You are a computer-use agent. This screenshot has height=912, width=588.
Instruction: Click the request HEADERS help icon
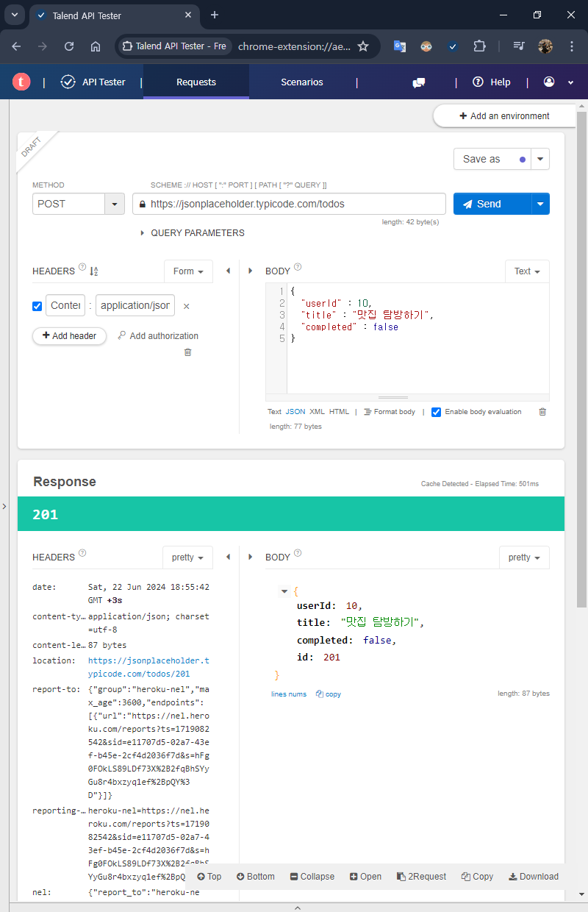click(x=82, y=268)
